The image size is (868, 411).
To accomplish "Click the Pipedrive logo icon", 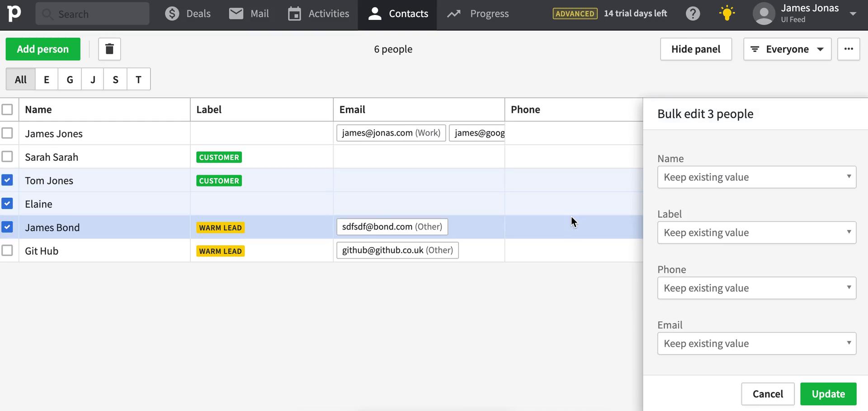I will click(14, 14).
